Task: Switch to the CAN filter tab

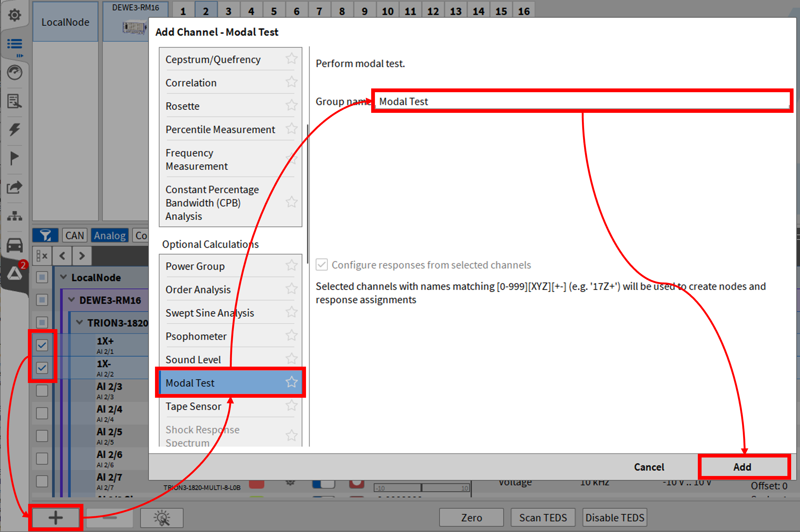Action: 74,235
